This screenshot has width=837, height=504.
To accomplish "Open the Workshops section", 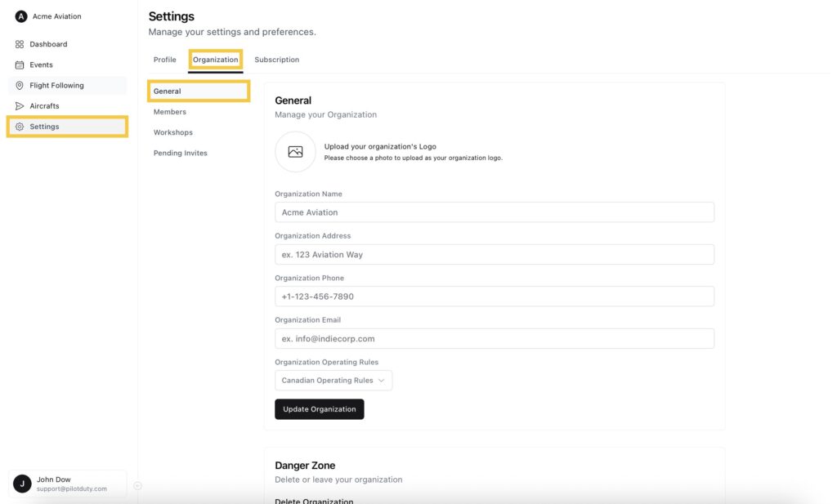I will pos(172,132).
